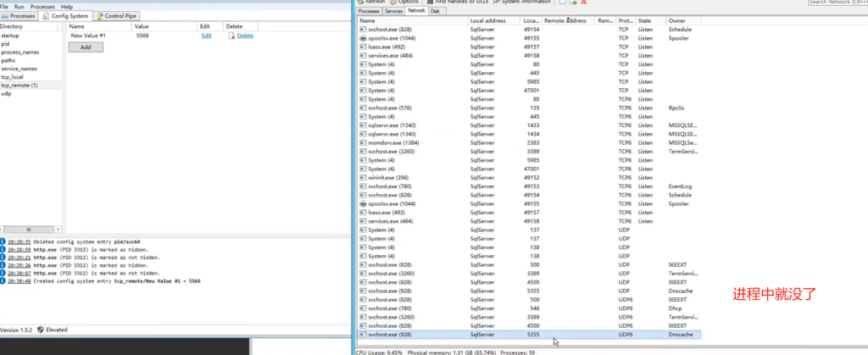Viewport: 868px width, 355px height.
Task: Click the info icon beside the 20:28:59 log entry
Action: click(x=3, y=249)
